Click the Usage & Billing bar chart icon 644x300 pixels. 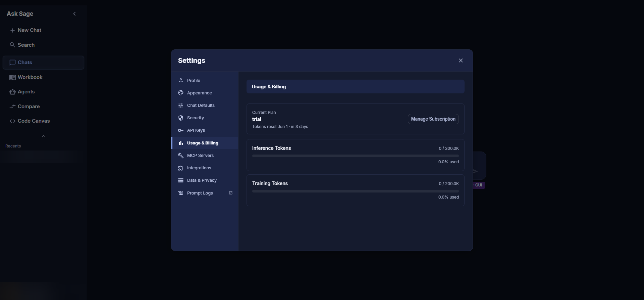(181, 143)
